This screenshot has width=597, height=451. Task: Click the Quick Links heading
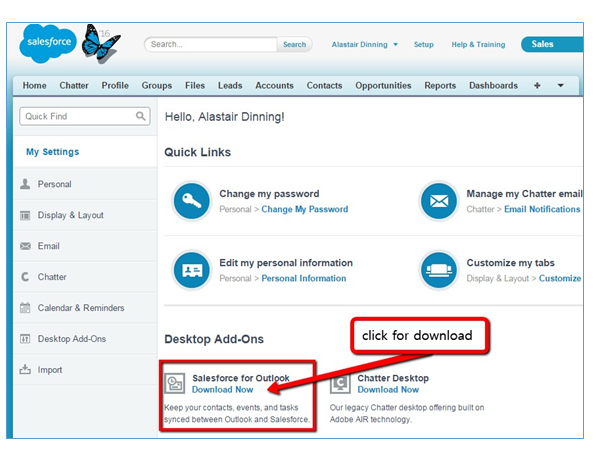point(197,152)
